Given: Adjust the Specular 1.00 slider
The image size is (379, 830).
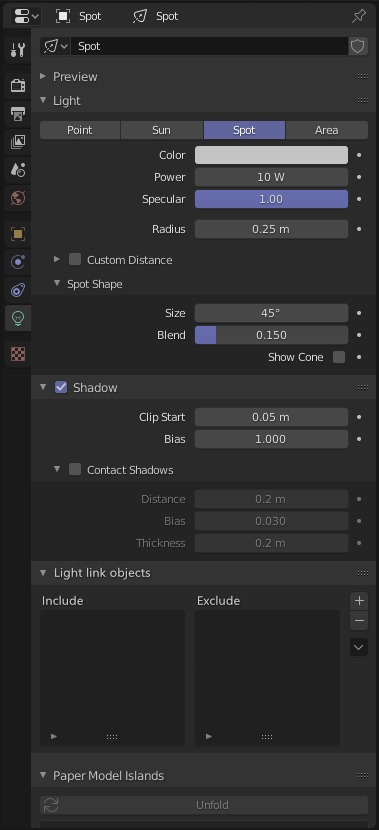Looking at the screenshot, I should tap(271, 199).
